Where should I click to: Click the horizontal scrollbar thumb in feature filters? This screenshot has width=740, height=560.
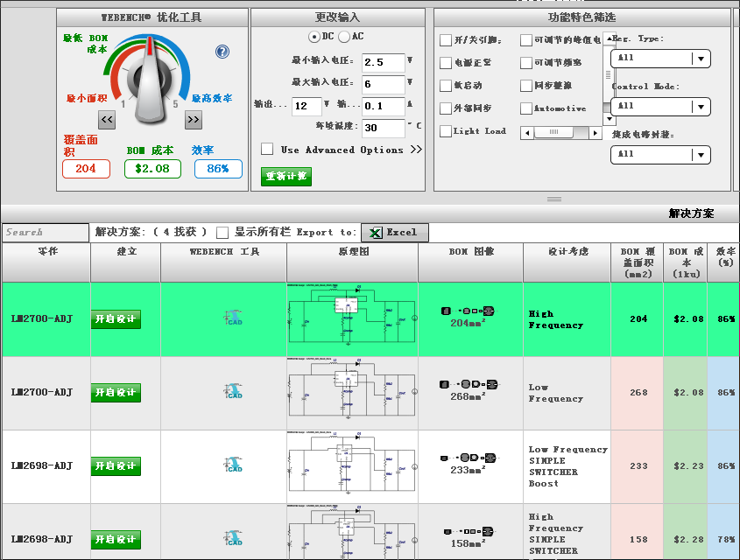(554, 132)
